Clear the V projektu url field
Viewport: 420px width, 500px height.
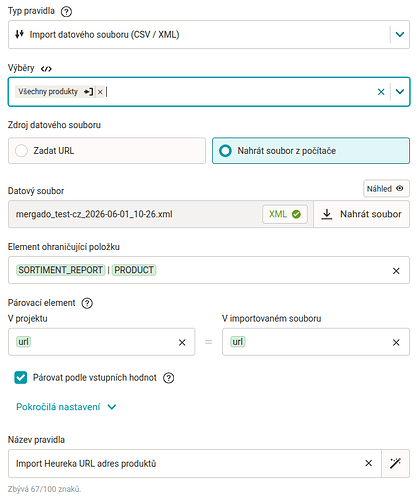182,342
